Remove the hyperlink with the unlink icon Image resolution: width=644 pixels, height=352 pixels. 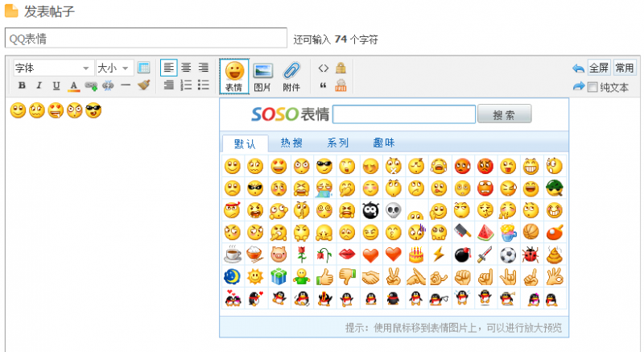click(x=108, y=85)
